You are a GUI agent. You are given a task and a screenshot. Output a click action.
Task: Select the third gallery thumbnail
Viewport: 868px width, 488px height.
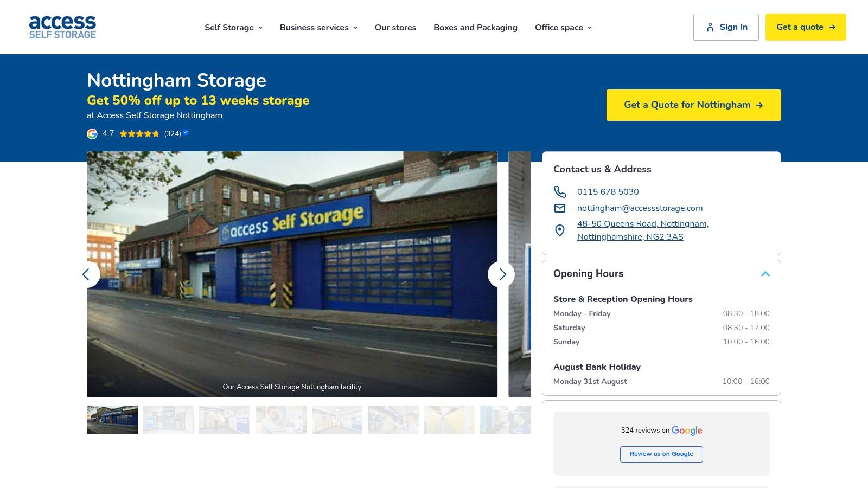coord(225,420)
